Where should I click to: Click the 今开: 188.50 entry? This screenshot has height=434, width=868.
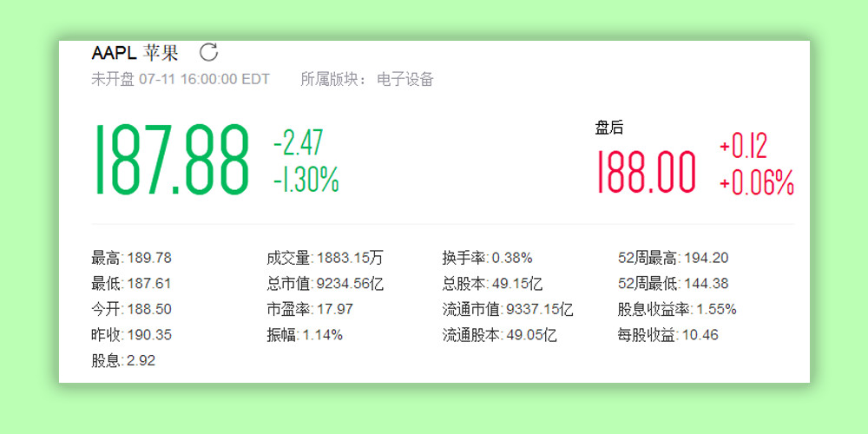131,310
